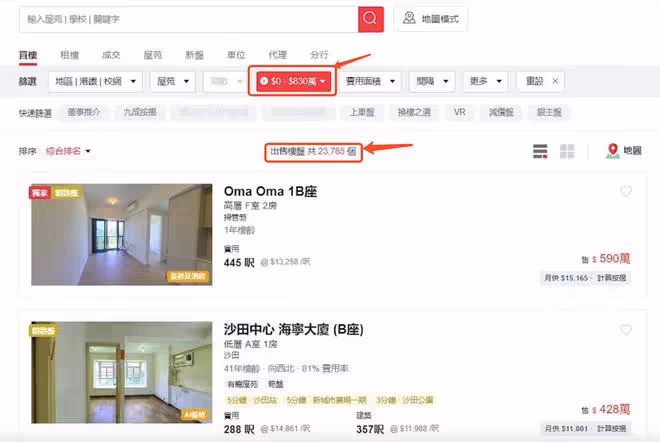Expand the 地區 | 港鐵 | 校網 filter
Image resolution: width=660 pixels, height=442 pixels.
[x=96, y=81]
